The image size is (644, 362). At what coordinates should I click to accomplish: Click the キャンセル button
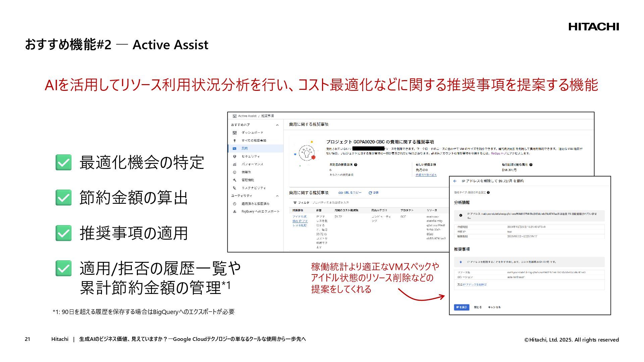coord(494,307)
